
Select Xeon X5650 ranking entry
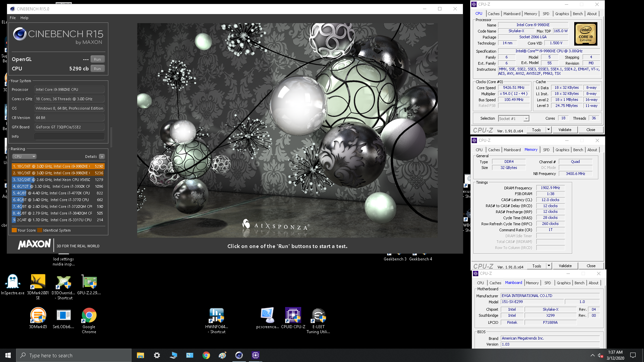[58, 180]
